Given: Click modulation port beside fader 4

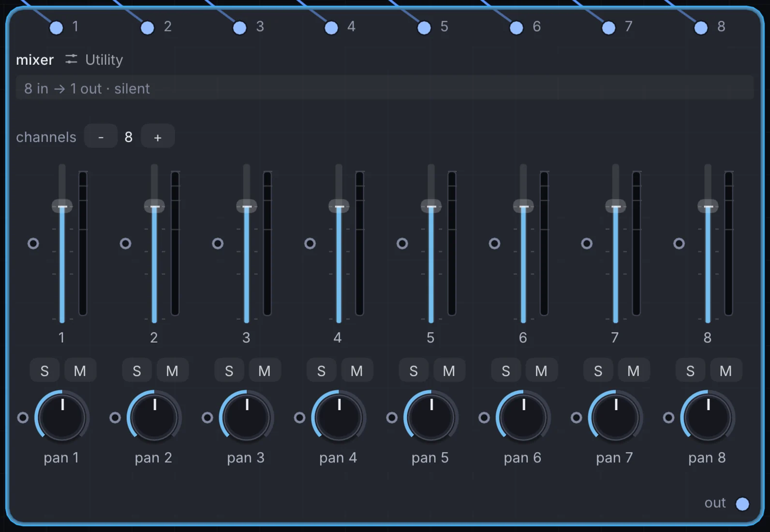Looking at the screenshot, I should pos(310,243).
